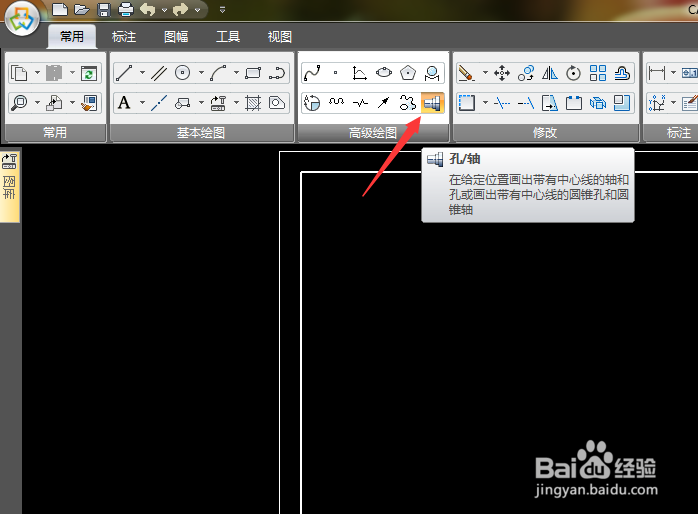Expand the Paste icon dropdown arrow

pos(72,73)
